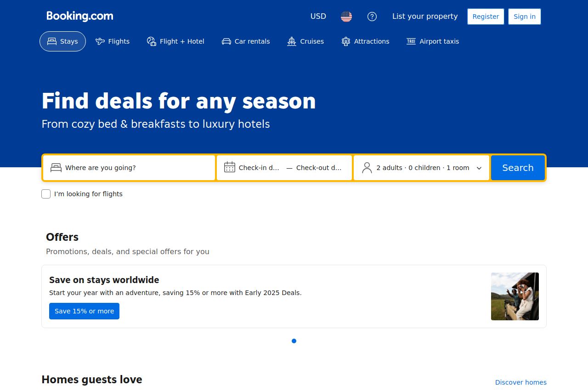Expand the guests and rooms chevron
Image resolution: width=588 pixels, height=392 pixels.
[479, 168]
